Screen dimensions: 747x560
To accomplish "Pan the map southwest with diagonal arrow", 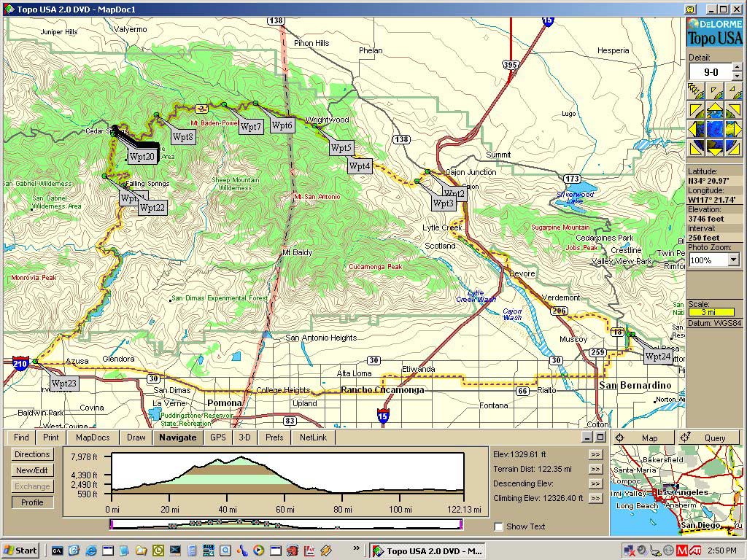I will click(x=695, y=149).
